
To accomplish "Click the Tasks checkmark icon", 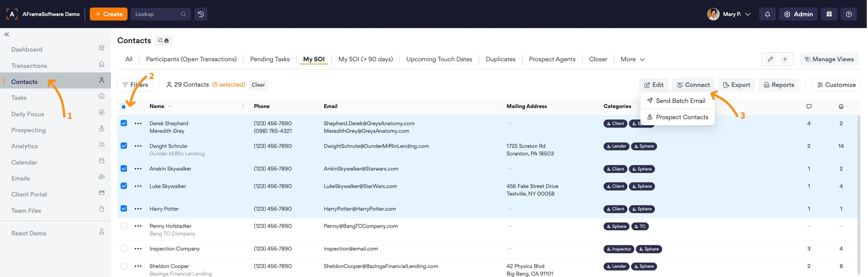I will tap(102, 96).
